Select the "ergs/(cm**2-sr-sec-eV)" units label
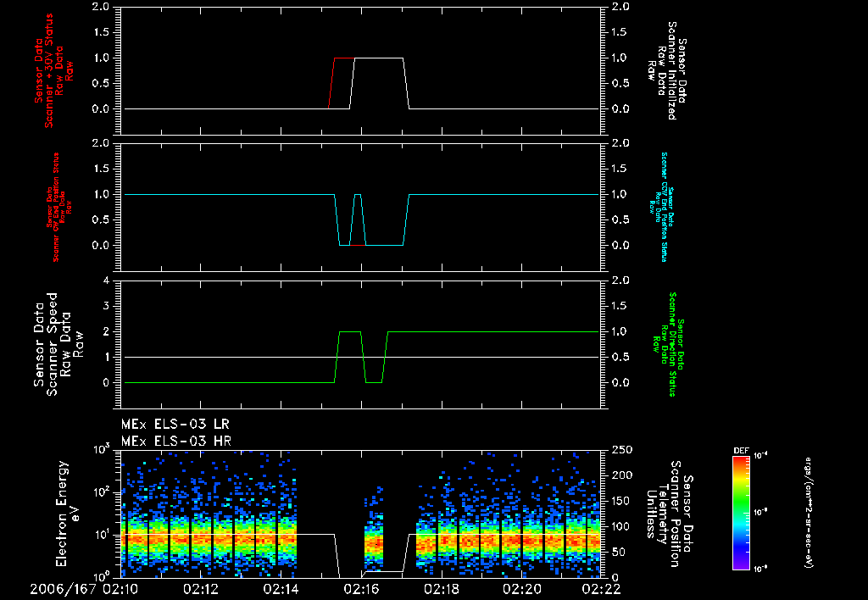Screen dimensions: 868x600 [x=808, y=513]
